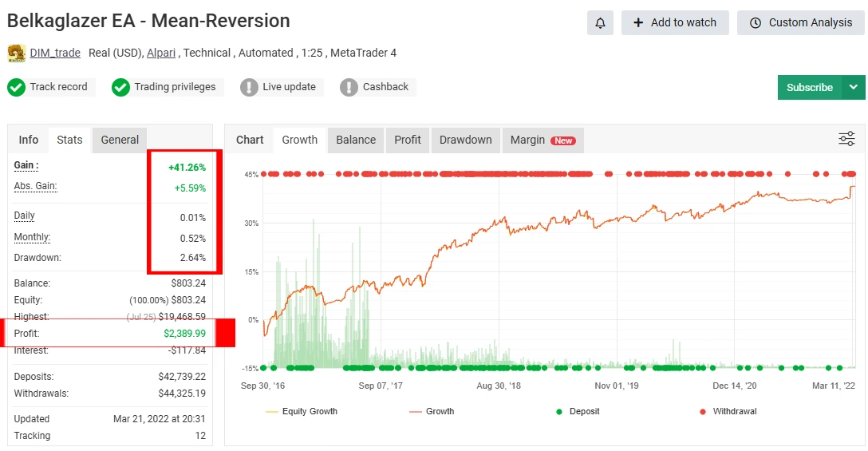Click the Trading privileges checkmark icon
The image size is (868, 451).
tap(120, 87)
